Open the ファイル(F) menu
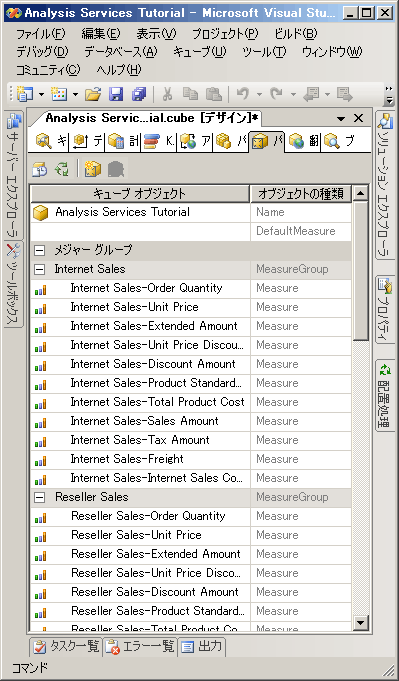The width and height of the screenshot is (399, 681). tap(40, 33)
